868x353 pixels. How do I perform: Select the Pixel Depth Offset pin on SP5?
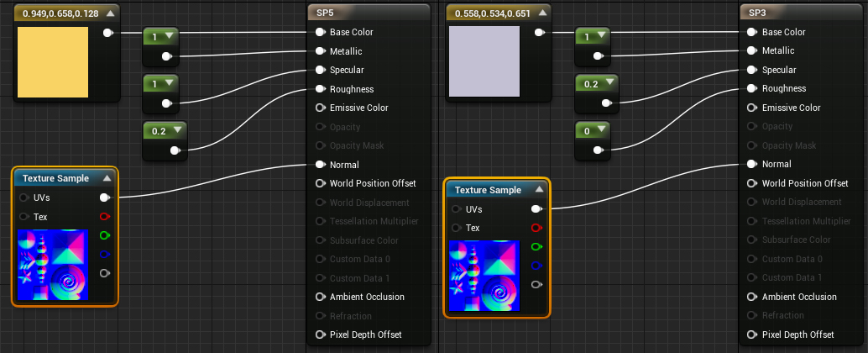tap(321, 335)
